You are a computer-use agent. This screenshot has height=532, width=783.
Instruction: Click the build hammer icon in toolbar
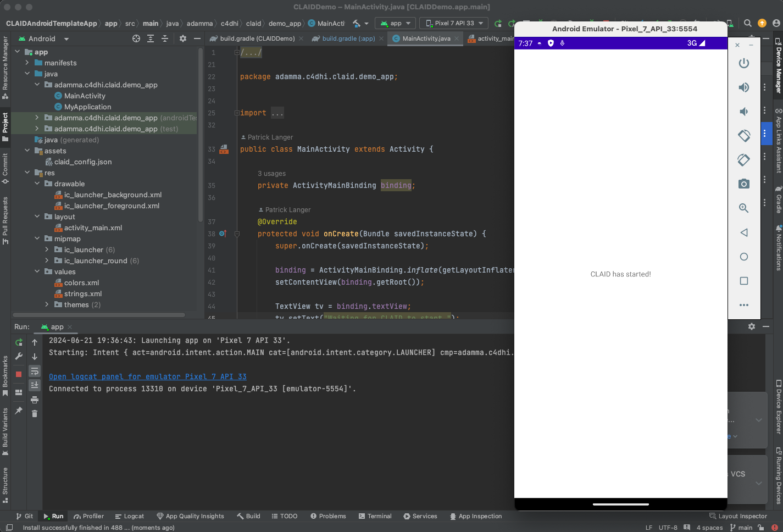pos(357,23)
